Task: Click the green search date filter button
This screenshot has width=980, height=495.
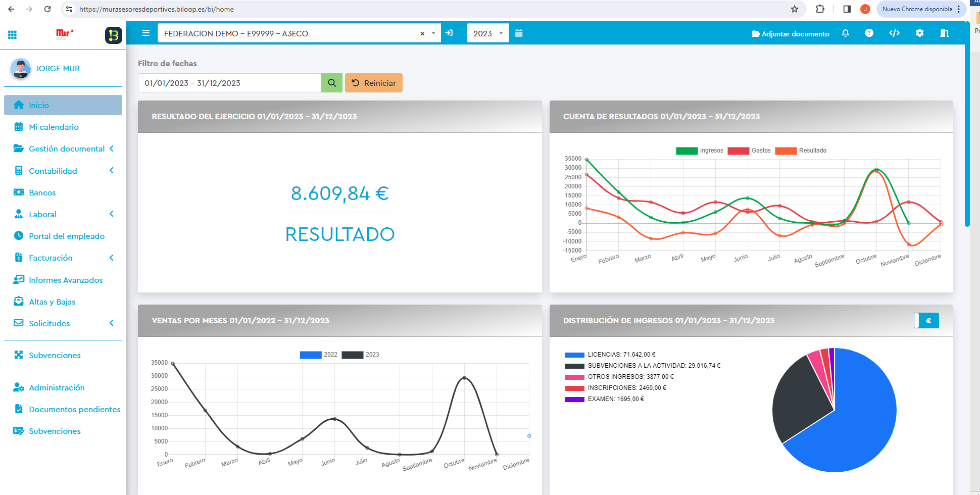Action: (x=332, y=83)
